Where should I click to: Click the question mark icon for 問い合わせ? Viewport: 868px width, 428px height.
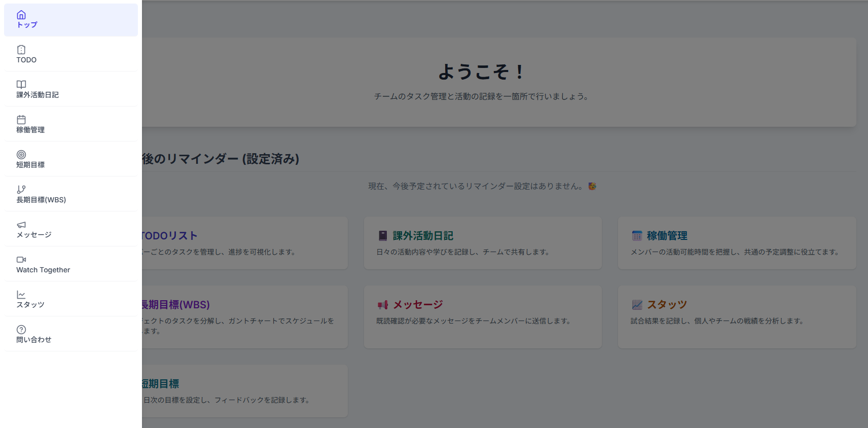coord(21,330)
